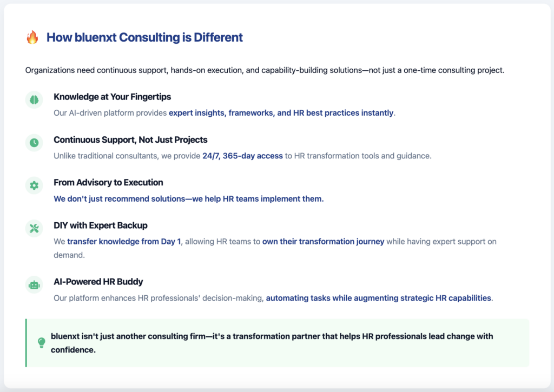Click the 'From Advisory to Execution' title

(108, 183)
